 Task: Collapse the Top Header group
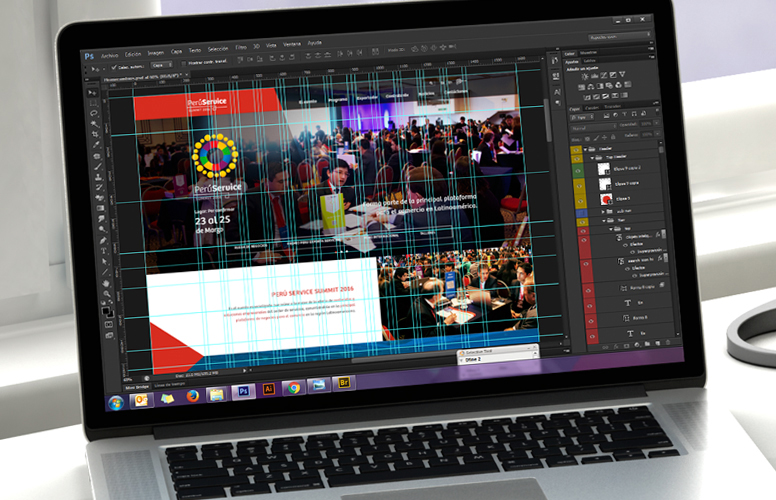[x=592, y=157]
